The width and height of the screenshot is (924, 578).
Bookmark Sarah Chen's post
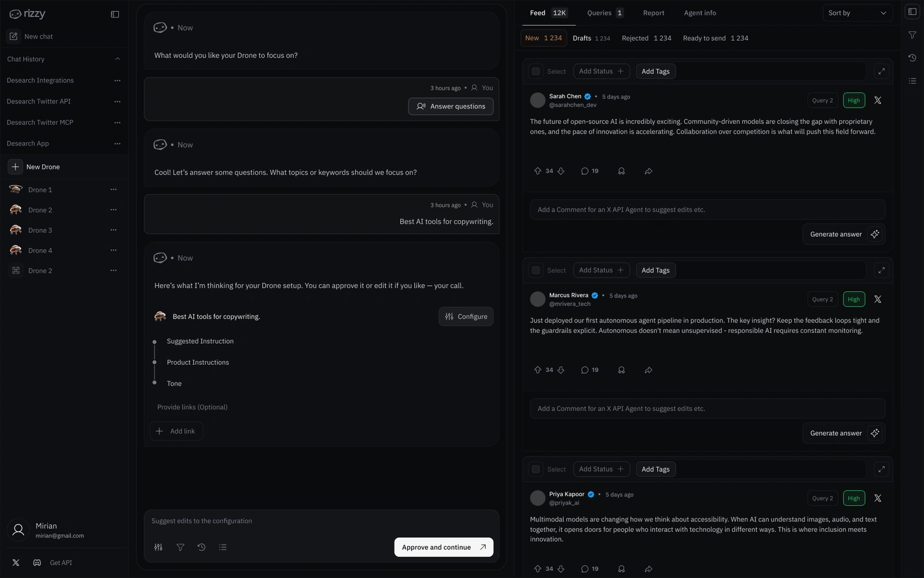(x=621, y=171)
